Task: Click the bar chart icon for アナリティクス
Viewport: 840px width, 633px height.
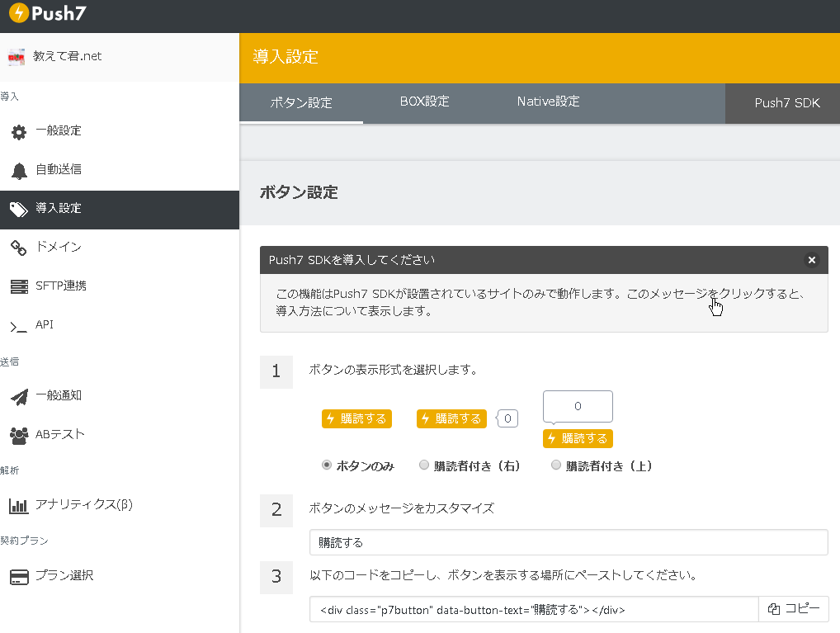Action: pos(19,505)
